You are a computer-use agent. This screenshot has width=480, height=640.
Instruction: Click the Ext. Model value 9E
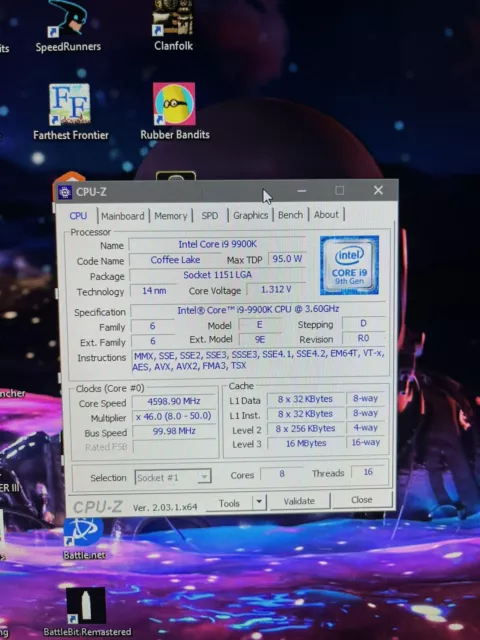pyautogui.click(x=260, y=340)
